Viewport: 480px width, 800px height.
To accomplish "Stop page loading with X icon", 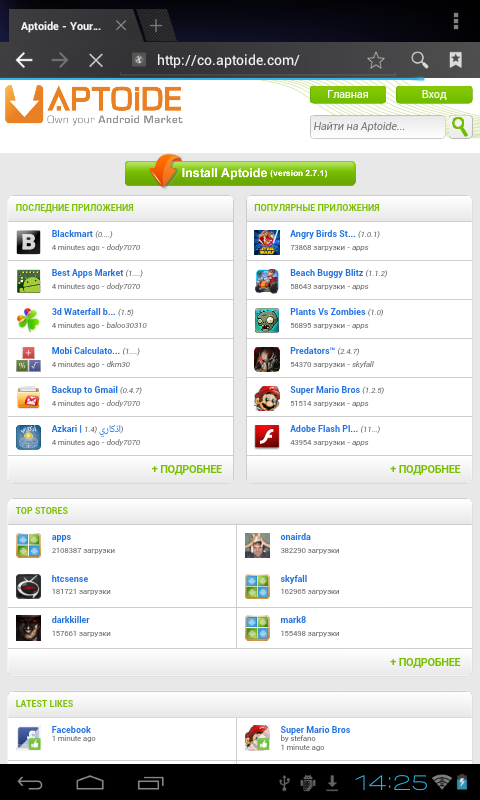I will click(96, 61).
